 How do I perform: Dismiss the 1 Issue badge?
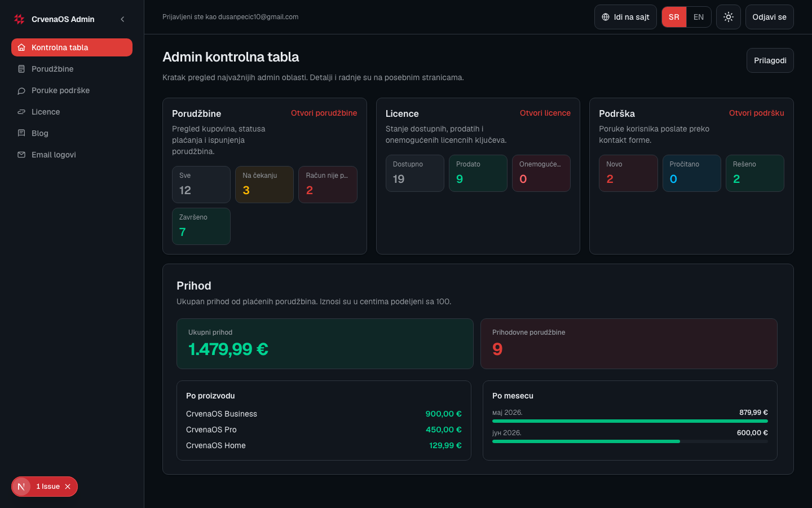[68, 487]
